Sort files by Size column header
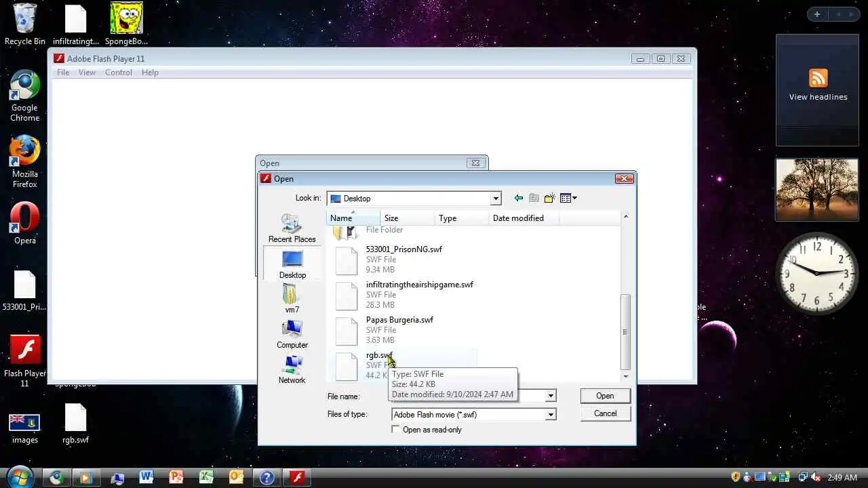Image resolution: width=868 pixels, height=488 pixels. point(408,218)
